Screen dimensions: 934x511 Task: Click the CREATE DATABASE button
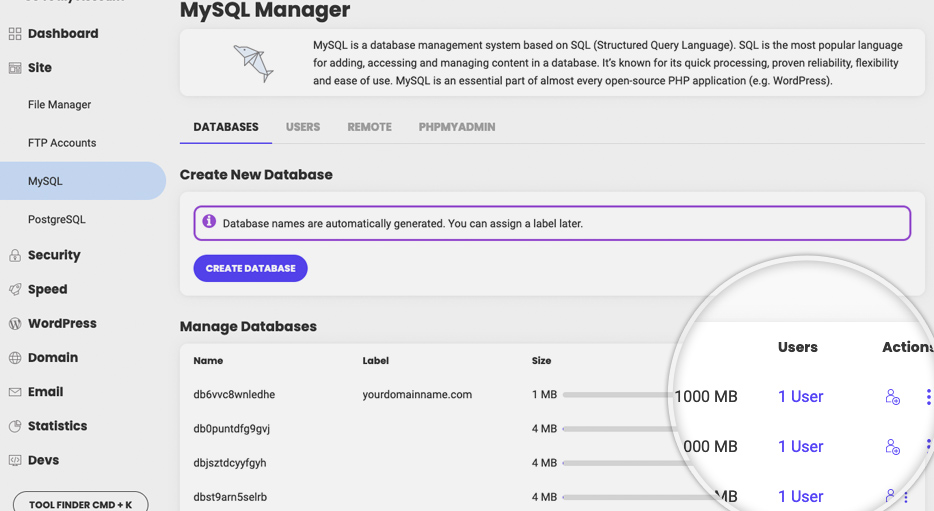250,269
